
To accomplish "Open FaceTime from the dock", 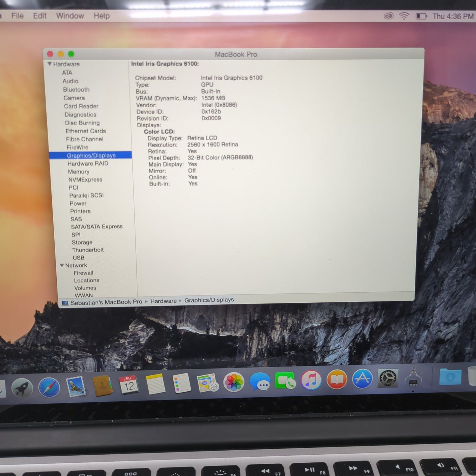I will coord(285,381).
